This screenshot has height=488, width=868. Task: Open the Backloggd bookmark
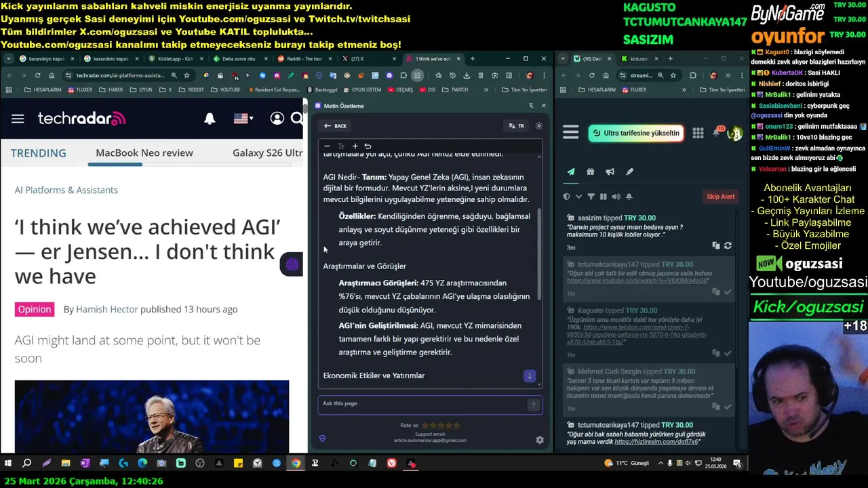coord(321,89)
